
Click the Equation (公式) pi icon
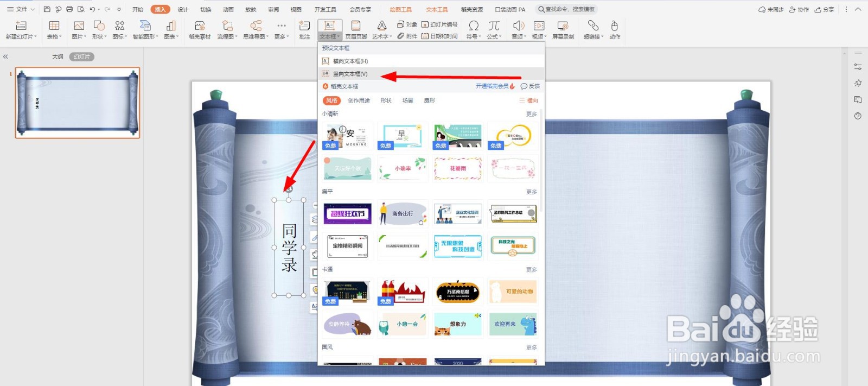pos(494,26)
